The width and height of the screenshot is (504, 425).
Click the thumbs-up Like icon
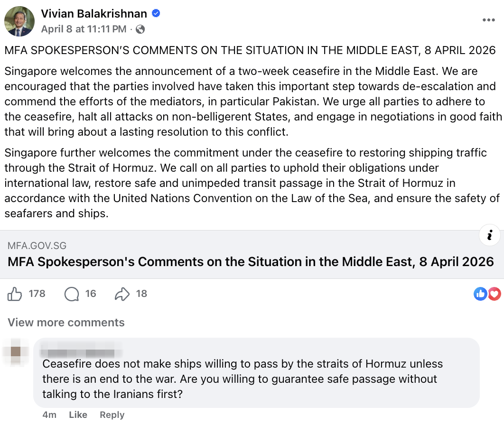(15, 294)
